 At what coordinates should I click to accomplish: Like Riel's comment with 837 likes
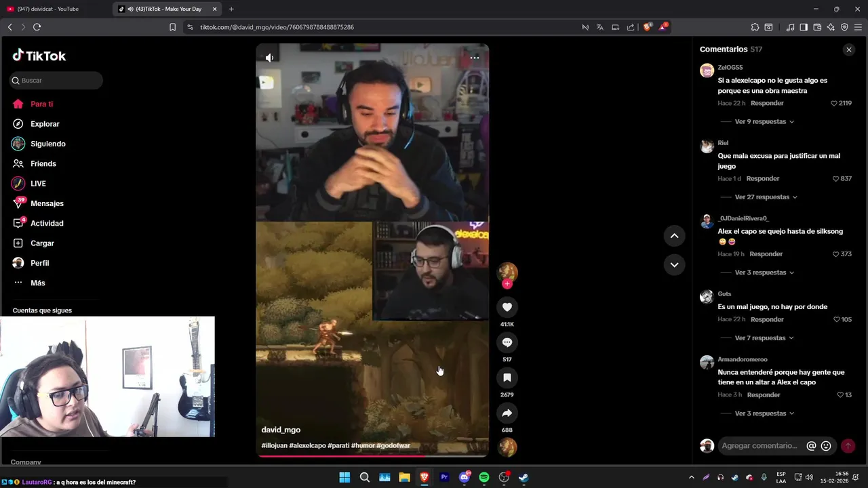[835, 179]
